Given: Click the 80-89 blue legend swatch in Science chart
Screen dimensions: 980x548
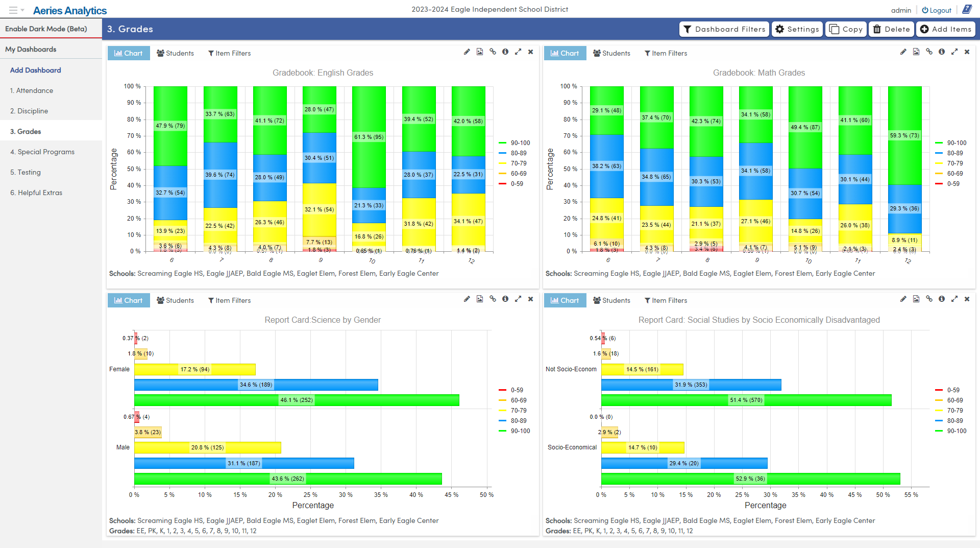Looking at the screenshot, I should [x=503, y=421].
